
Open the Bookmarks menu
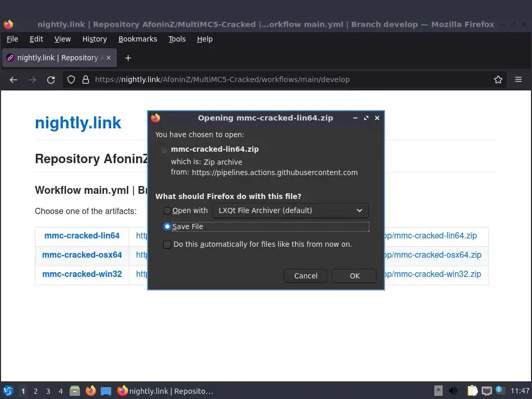tap(138, 39)
